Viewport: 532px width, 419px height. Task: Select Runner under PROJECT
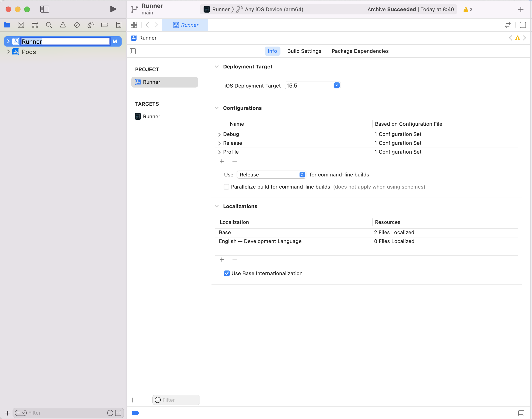(164, 82)
